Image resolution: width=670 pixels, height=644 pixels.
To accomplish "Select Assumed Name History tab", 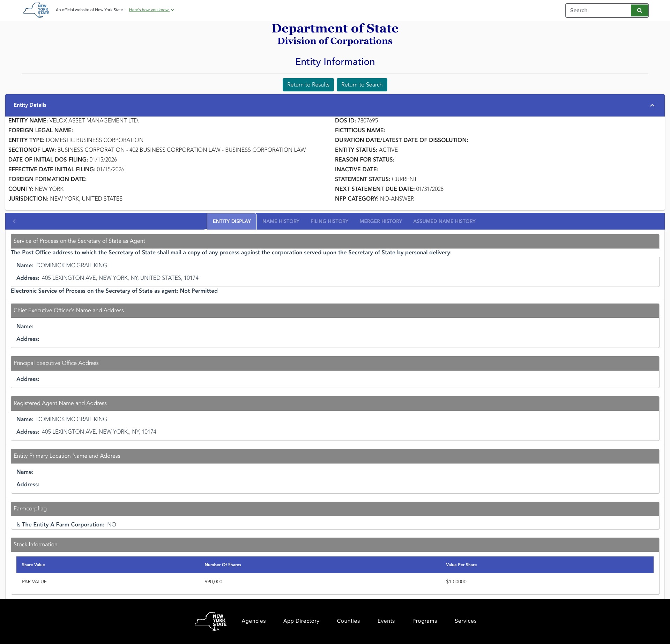I will [444, 221].
